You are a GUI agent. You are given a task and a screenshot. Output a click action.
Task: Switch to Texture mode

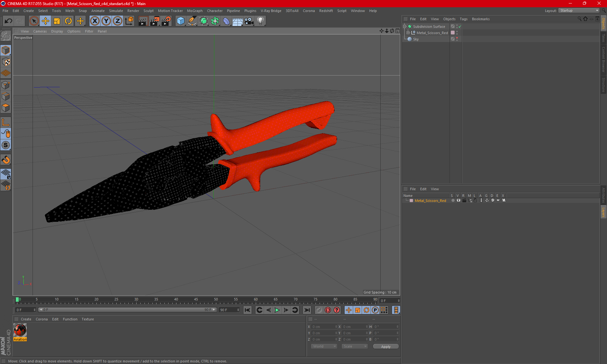click(x=6, y=62)
